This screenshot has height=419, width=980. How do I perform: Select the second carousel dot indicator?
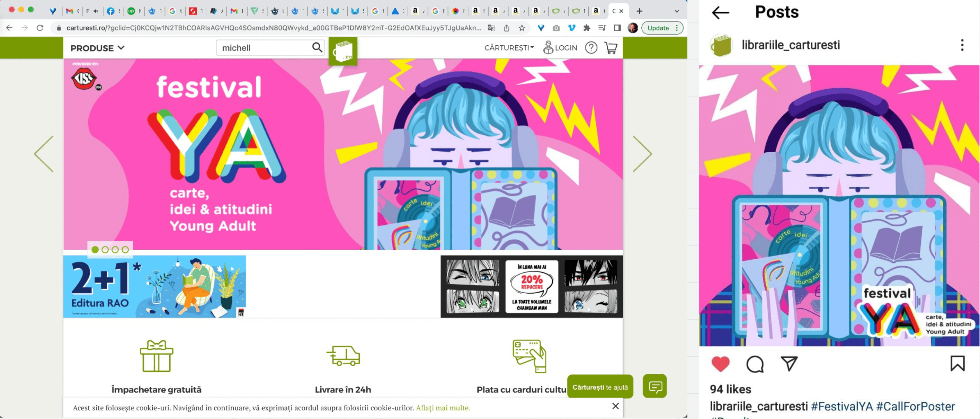click(105, 250)
